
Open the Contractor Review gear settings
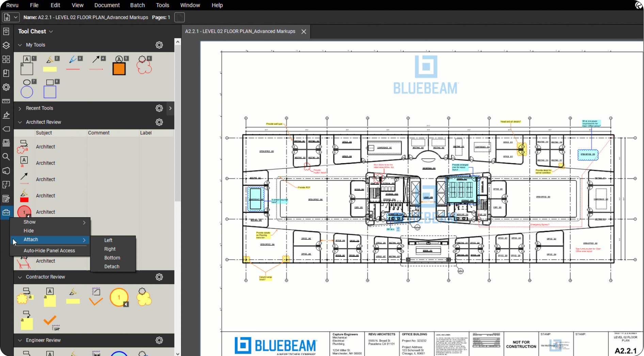pyautogui.click(x=159, y=277)
